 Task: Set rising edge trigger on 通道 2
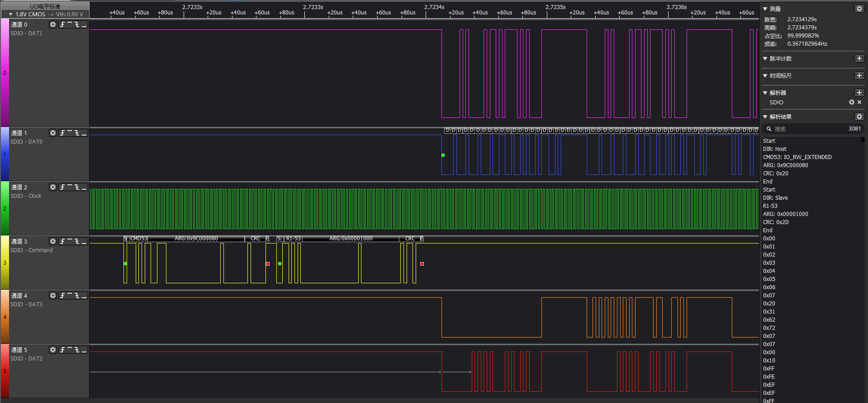click(62, 187)
